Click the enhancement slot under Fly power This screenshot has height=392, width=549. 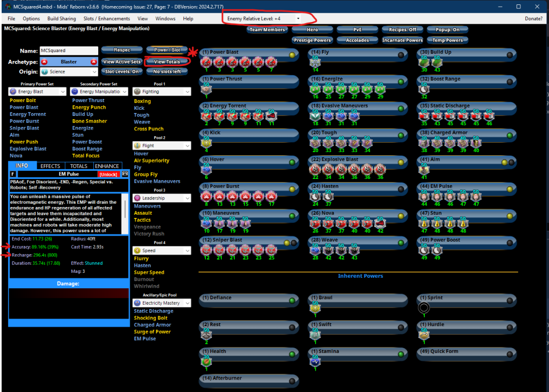(315, 62)
